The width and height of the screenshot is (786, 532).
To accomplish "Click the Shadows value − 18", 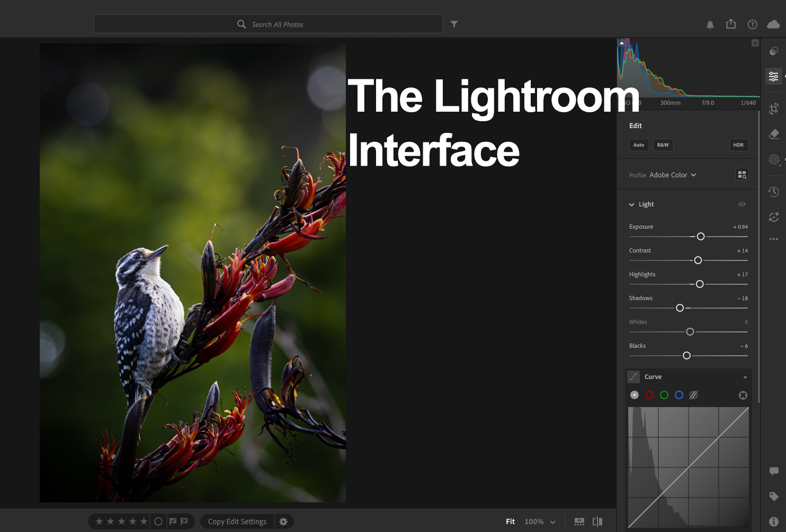I will click(743, 299).
